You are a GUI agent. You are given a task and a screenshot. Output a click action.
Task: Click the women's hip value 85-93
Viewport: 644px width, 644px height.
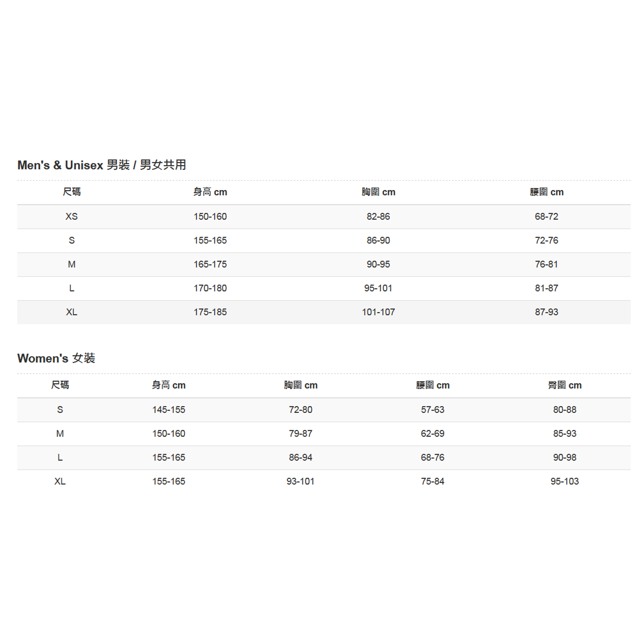click(565, 433)
